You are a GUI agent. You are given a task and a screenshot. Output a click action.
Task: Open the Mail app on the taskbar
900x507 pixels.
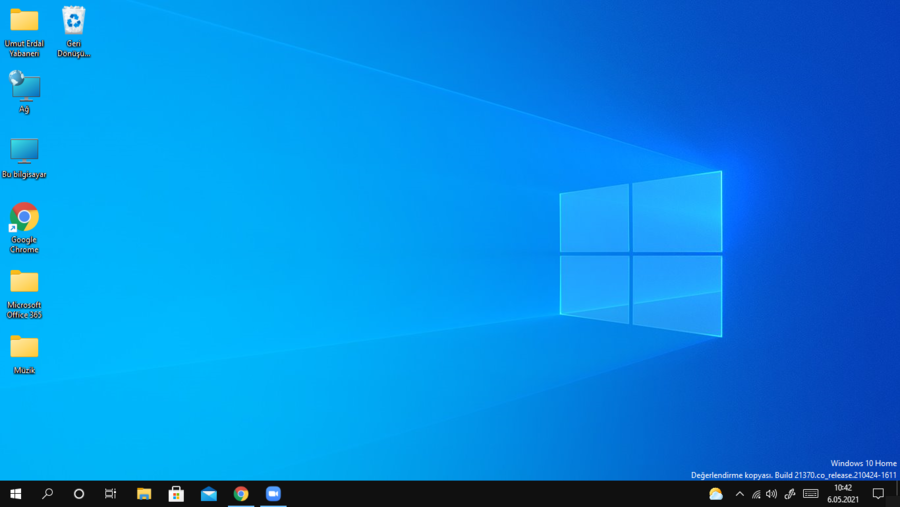209,494
